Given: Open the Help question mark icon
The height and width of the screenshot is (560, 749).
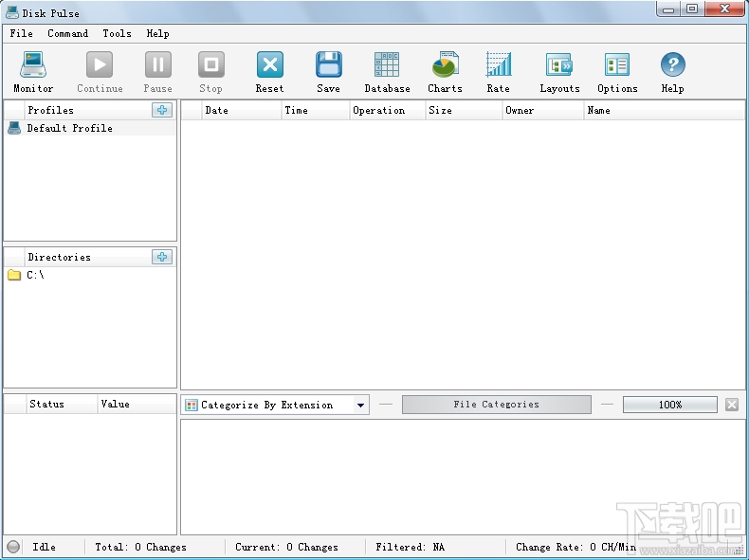Looking at the screenshot, I should click(672, 64).
